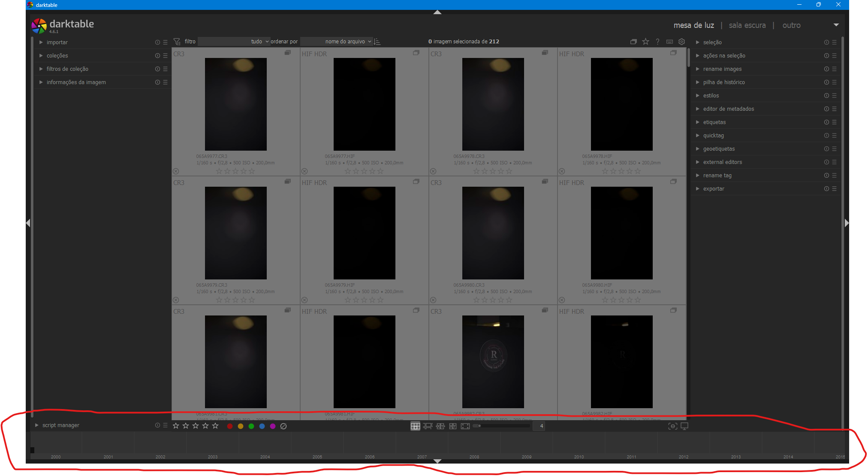Select the zoomable lighttable layout icon
Image resolution: width=868 pixels, height=476 pixels.
click(x=428, y=426)
